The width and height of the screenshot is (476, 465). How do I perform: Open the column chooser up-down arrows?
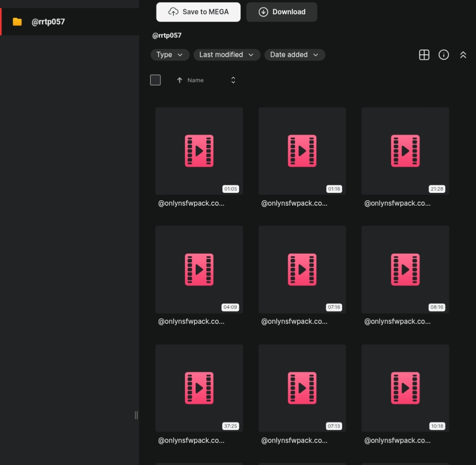(233, 80)
